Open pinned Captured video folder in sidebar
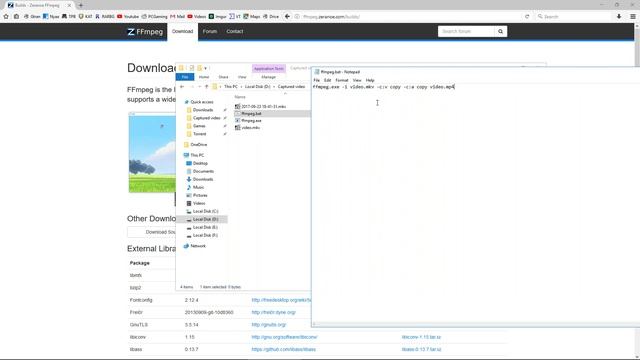The image size is (640, 360). point(204,118)
